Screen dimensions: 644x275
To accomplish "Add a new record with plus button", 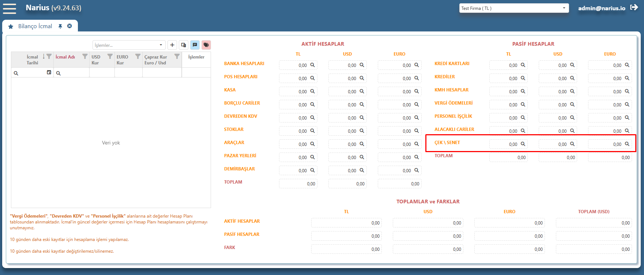I will point(172,45).
